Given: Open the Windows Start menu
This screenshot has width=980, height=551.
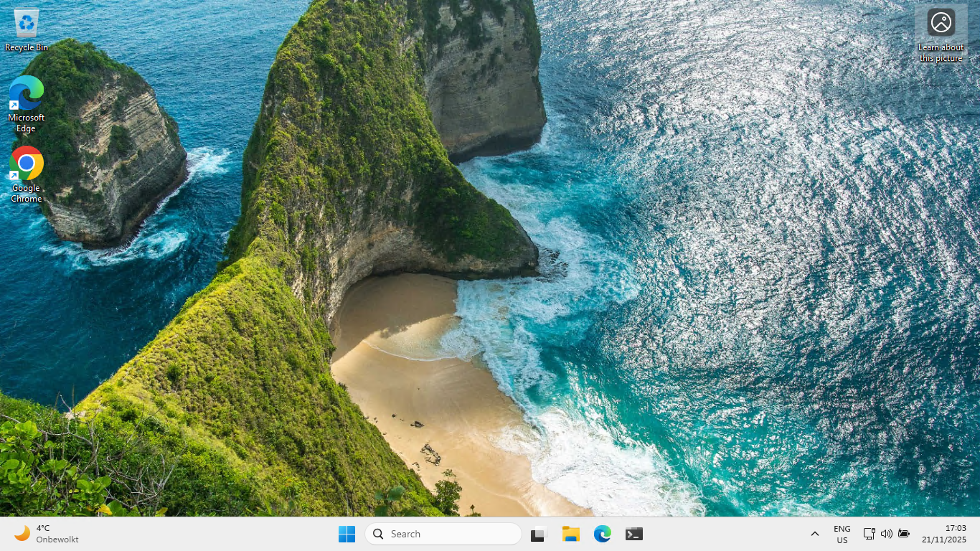Looking at the screenshot, I should pos(347,534).
